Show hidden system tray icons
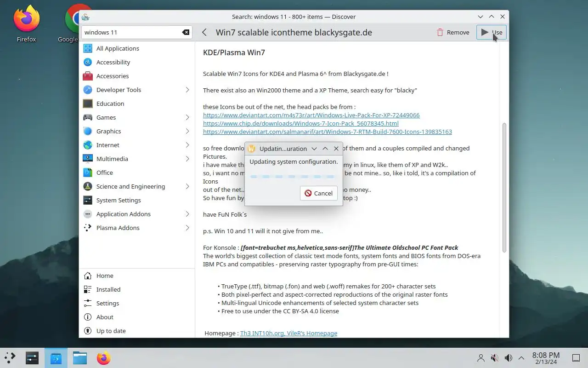The image size is (588, 368). pos(521,358)
